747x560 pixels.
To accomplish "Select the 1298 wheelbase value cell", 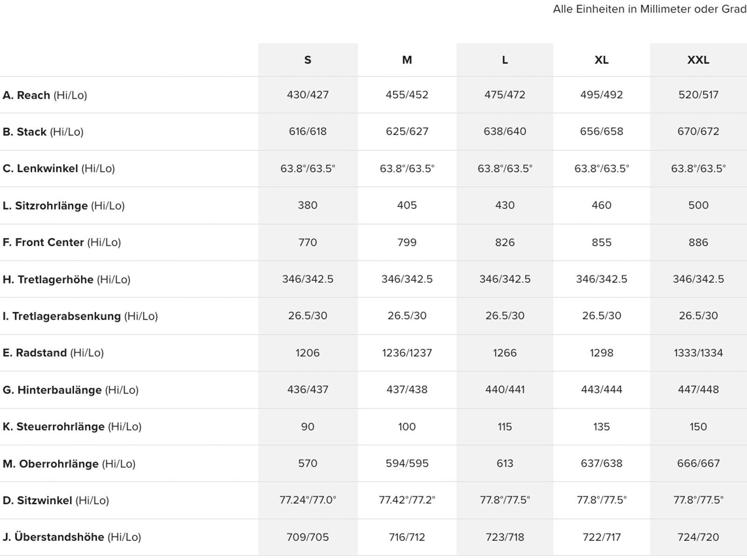I will 601,353.
